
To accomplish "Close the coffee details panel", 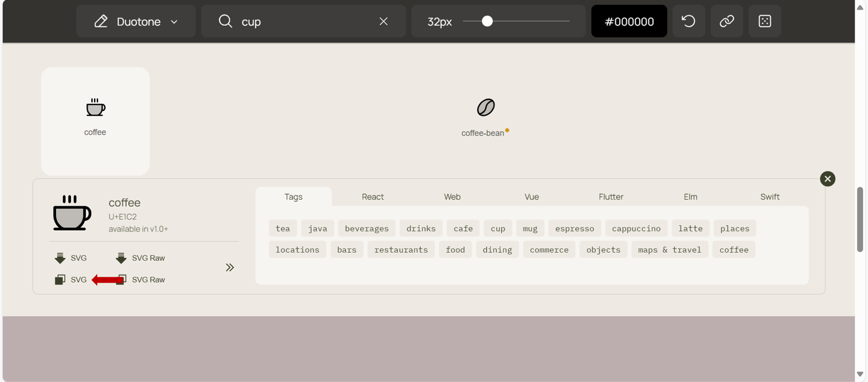I will (827, 179).
